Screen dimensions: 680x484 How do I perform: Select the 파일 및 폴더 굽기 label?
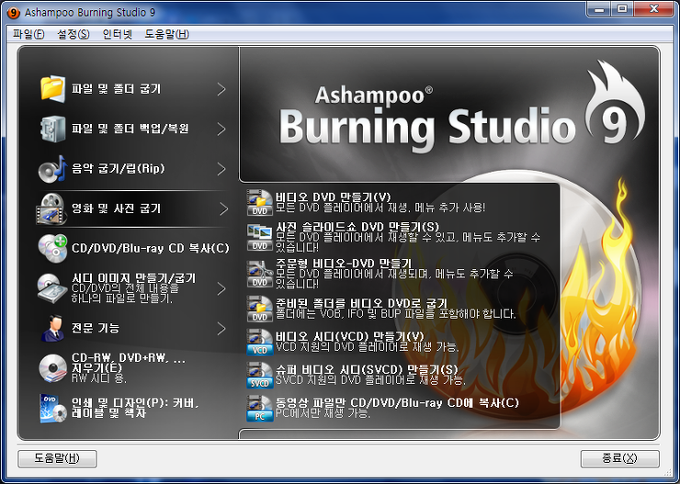(116, 89)
